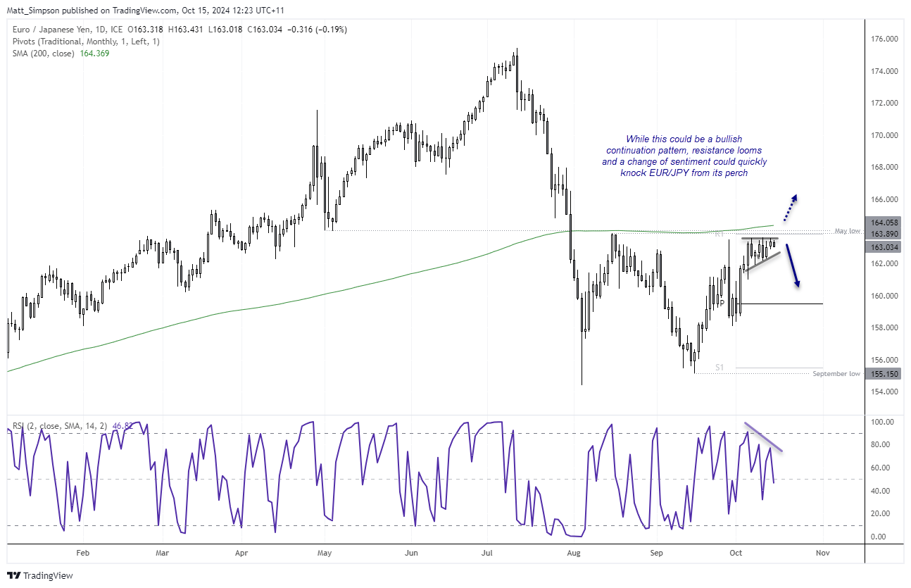Click the 155.150 price tag on axis

[882, 374]
